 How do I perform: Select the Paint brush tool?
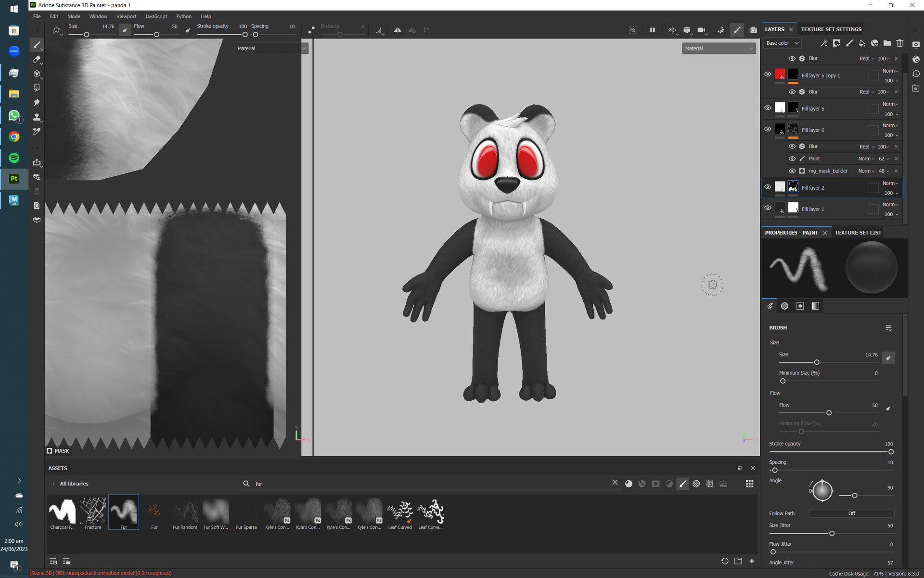(x=37, y=45)
